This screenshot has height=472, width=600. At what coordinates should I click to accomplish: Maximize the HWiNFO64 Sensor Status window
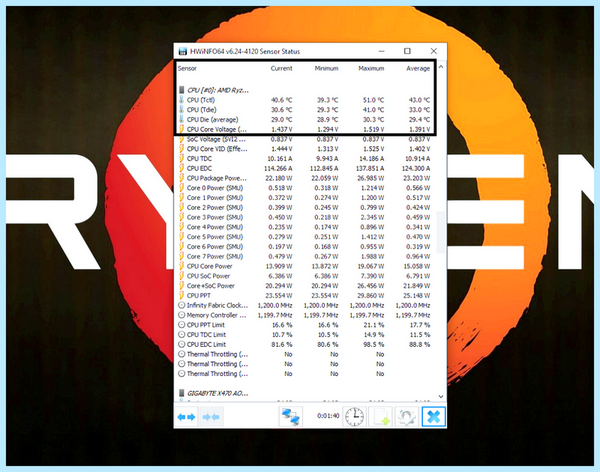pyautogui.click(x=407, y=51)
